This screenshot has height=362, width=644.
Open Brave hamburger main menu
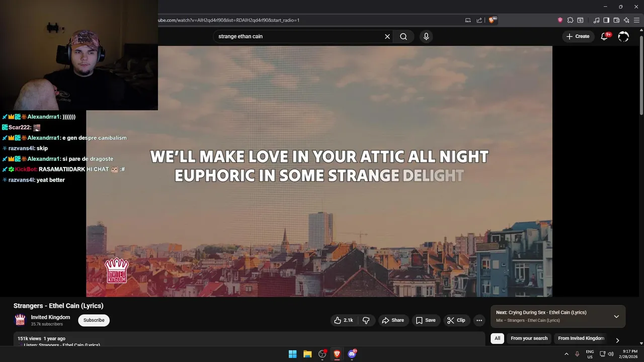coord(636,20)
